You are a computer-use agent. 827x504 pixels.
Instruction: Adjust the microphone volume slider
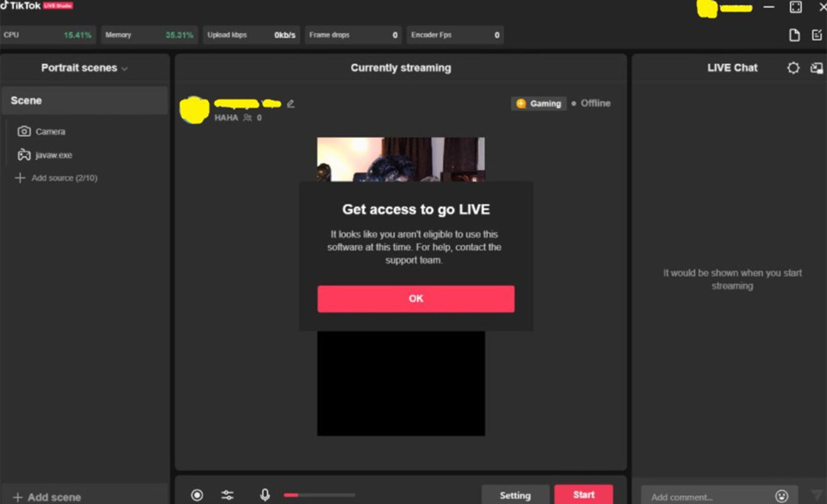[319, 495]
